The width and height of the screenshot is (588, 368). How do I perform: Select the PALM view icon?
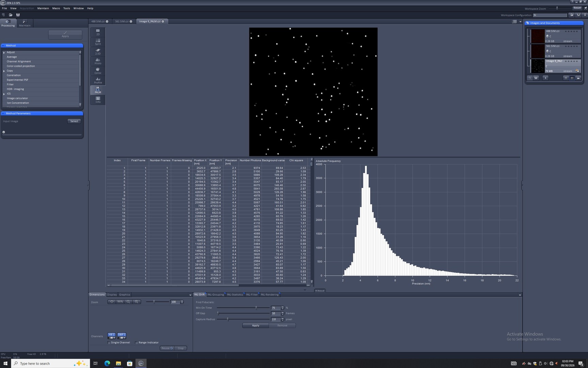(x=98, y=90)
